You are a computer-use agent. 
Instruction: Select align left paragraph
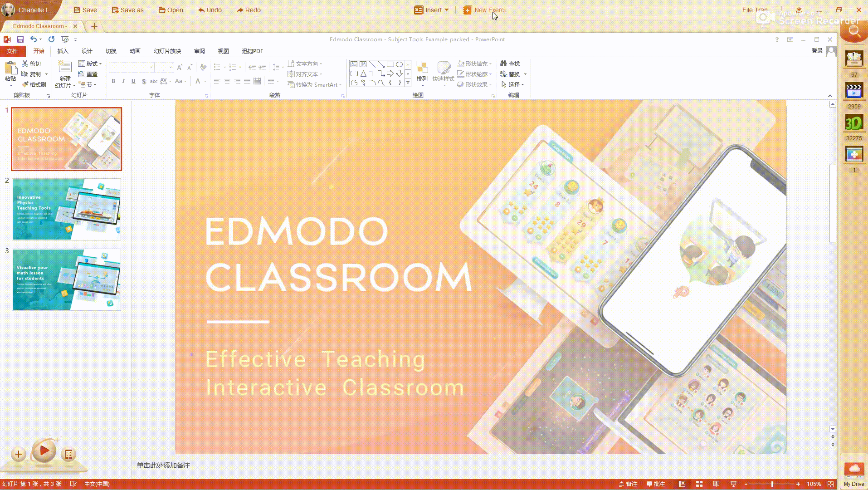217,81
